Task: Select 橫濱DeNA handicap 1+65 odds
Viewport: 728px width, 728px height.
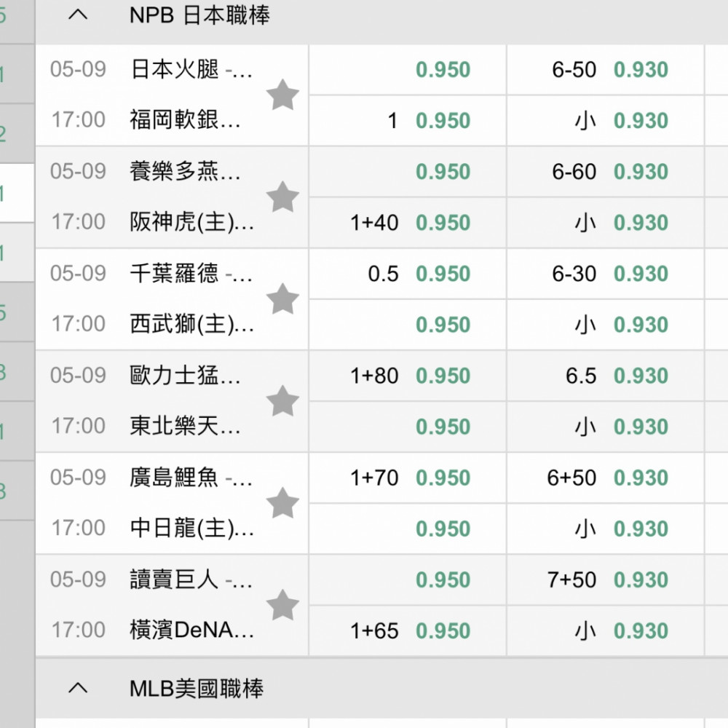Action: 408,630
